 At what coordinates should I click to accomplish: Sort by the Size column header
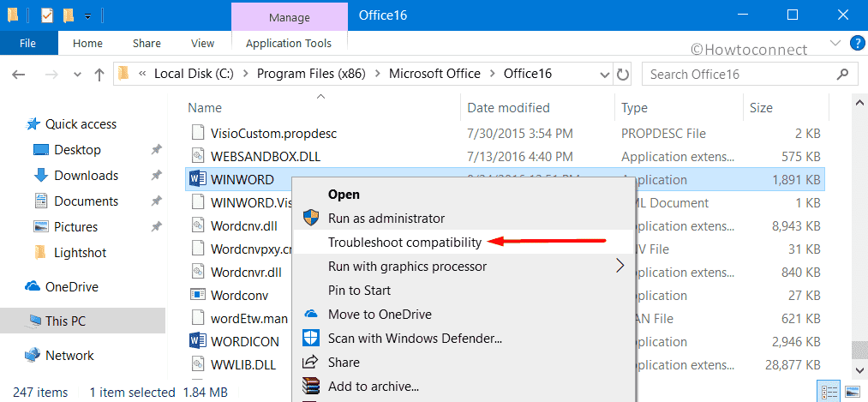[761, 107]
